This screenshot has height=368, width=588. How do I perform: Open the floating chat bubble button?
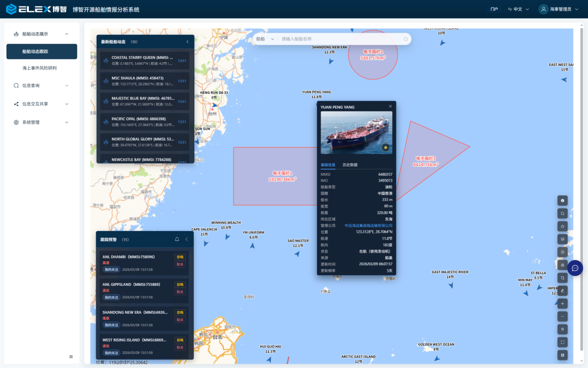coord(575,268)
